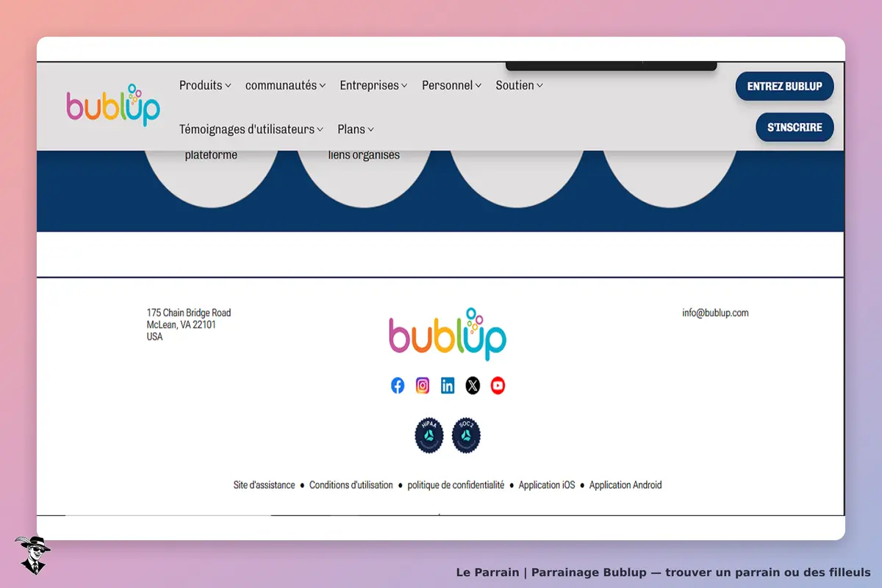
Task: Open the X (Twitter) social icon
Action: pos(473,386)
